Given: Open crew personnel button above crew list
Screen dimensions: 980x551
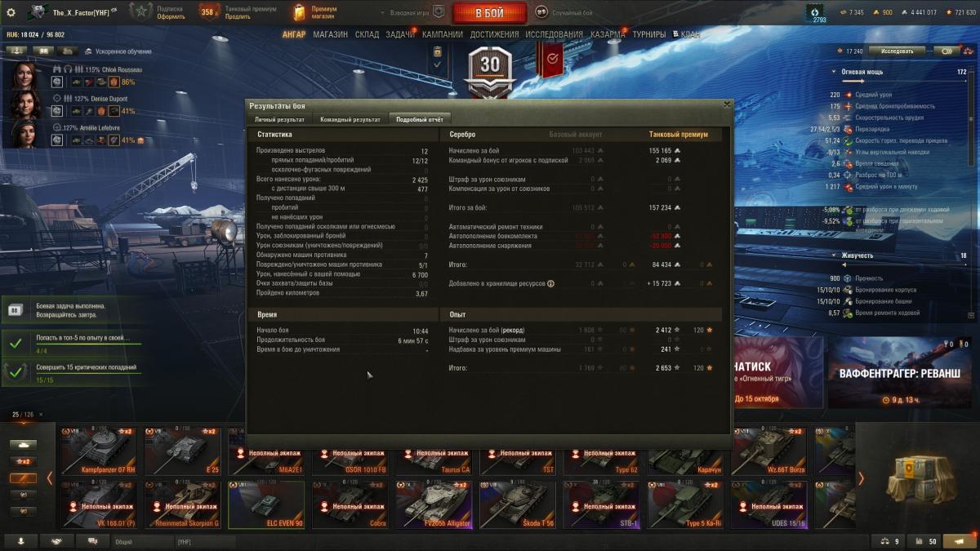Looking at the screenshot, I should tap(17, 50).
